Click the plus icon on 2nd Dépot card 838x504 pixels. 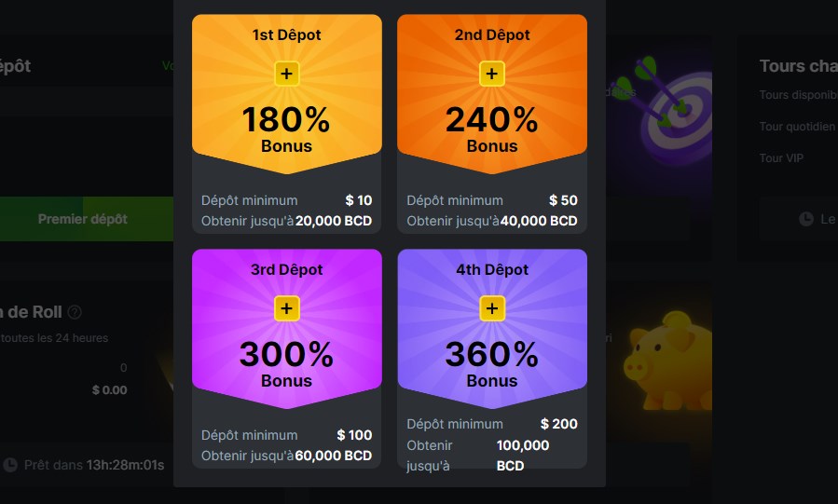click(492, 74)
